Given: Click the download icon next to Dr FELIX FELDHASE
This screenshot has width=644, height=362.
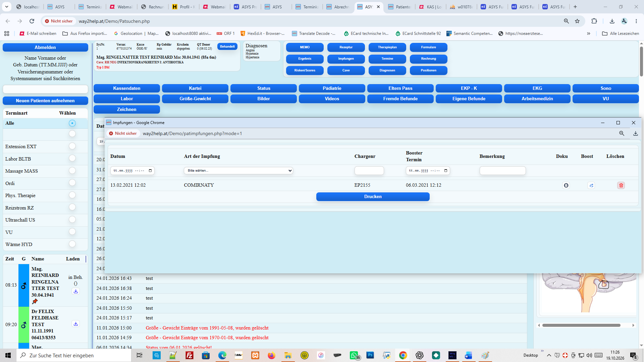Looking at the screenshot, I should coord(76,324).
